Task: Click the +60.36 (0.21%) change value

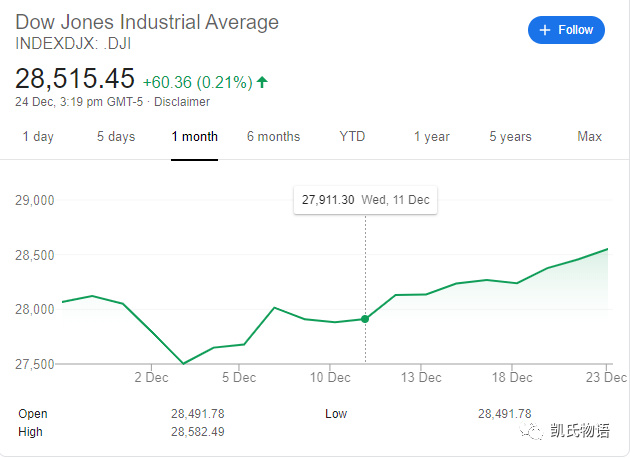Action: (x=198, y=82)
